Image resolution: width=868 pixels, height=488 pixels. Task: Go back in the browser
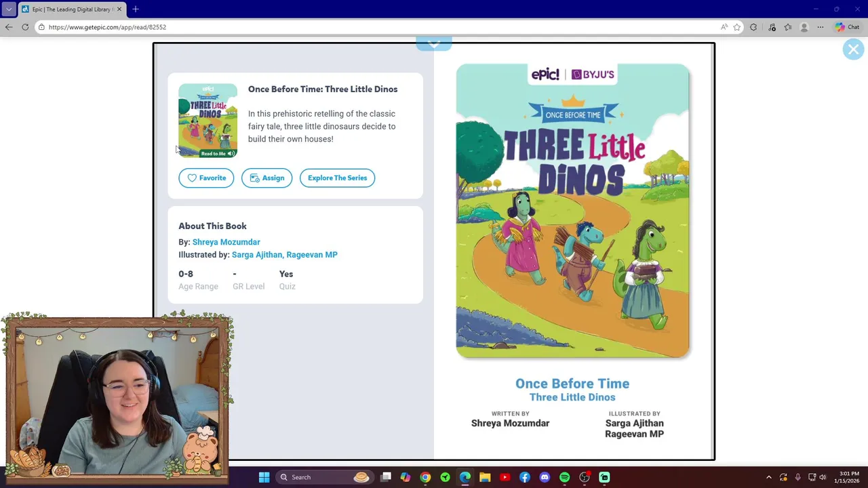[8, 27]
